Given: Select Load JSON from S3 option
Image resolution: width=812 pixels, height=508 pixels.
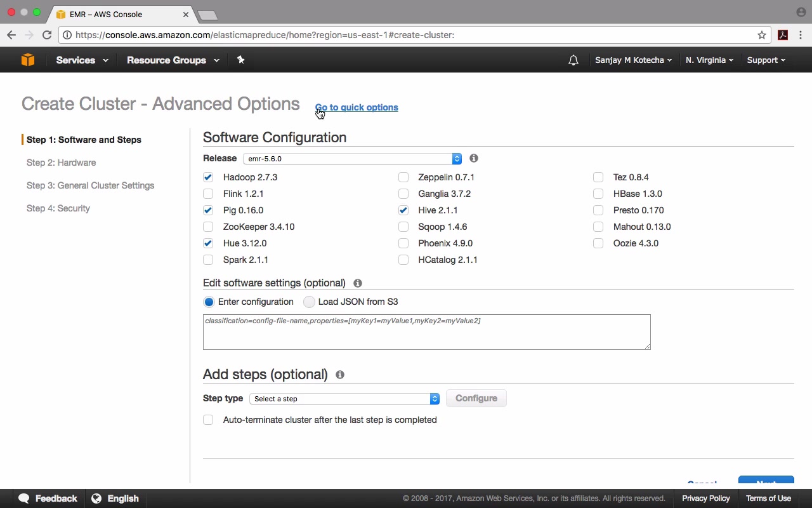Looking at the screenshot, I should coord(310,302).
